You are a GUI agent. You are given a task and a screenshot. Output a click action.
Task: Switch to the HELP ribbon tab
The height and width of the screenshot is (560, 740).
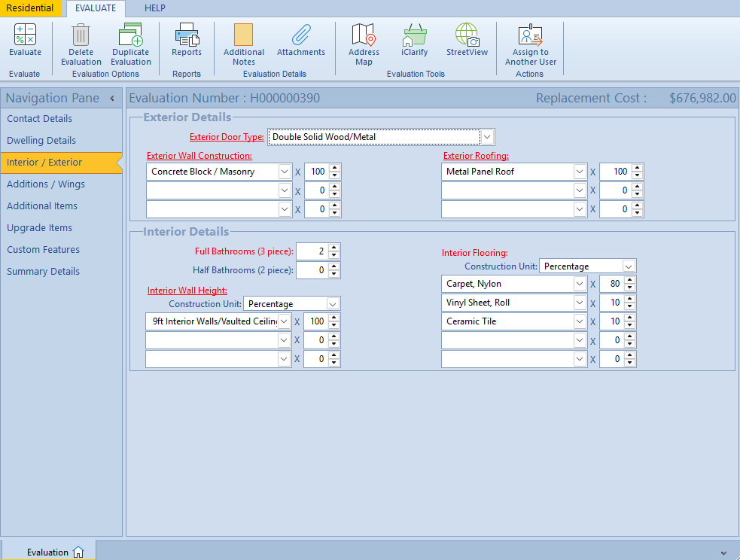click(x=154, y=8)
